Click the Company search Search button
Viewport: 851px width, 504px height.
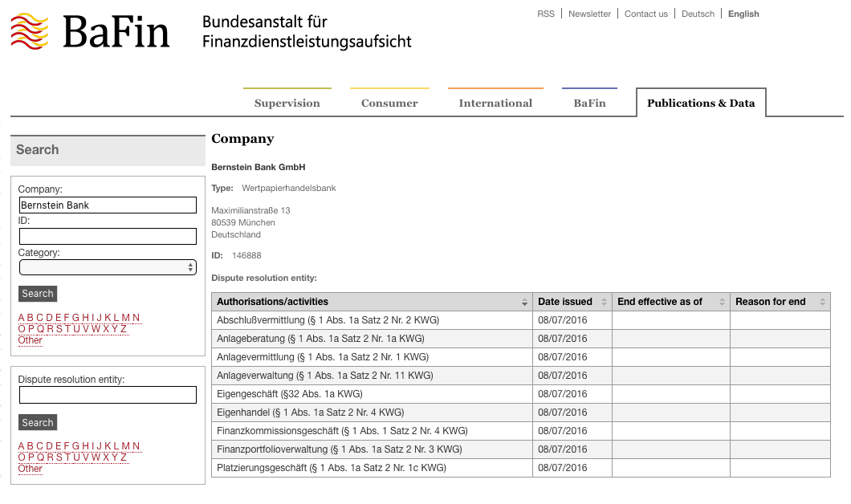(38, 294)
